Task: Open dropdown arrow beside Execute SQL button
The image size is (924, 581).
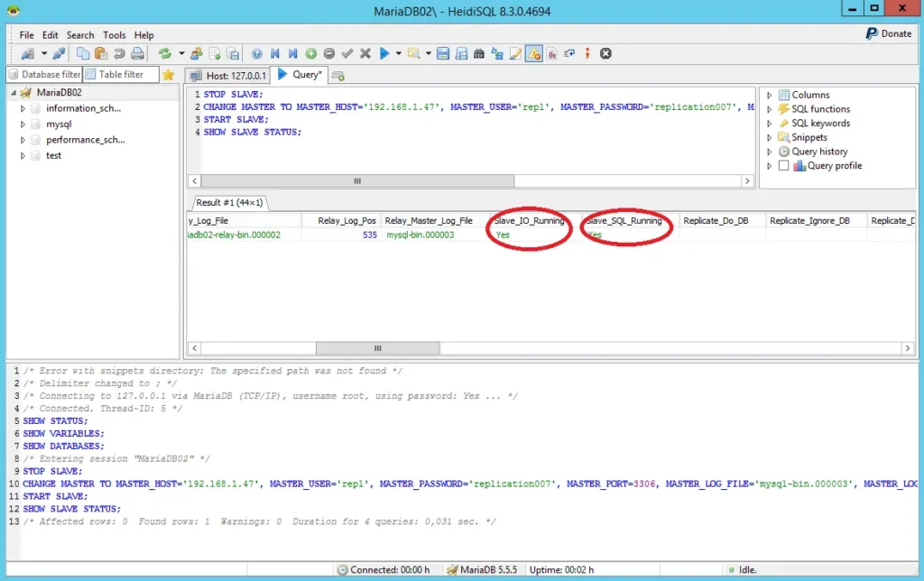Action: tap(398, 54)
